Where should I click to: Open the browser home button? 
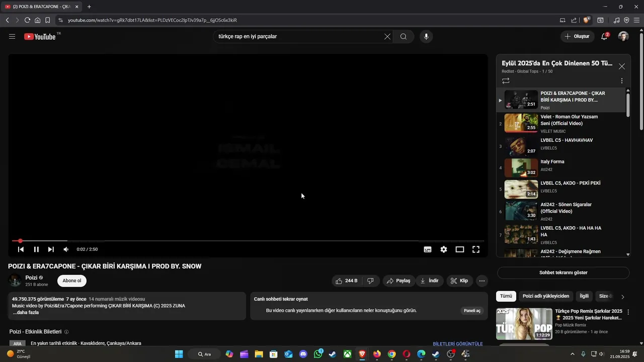[x=37, y=20]
